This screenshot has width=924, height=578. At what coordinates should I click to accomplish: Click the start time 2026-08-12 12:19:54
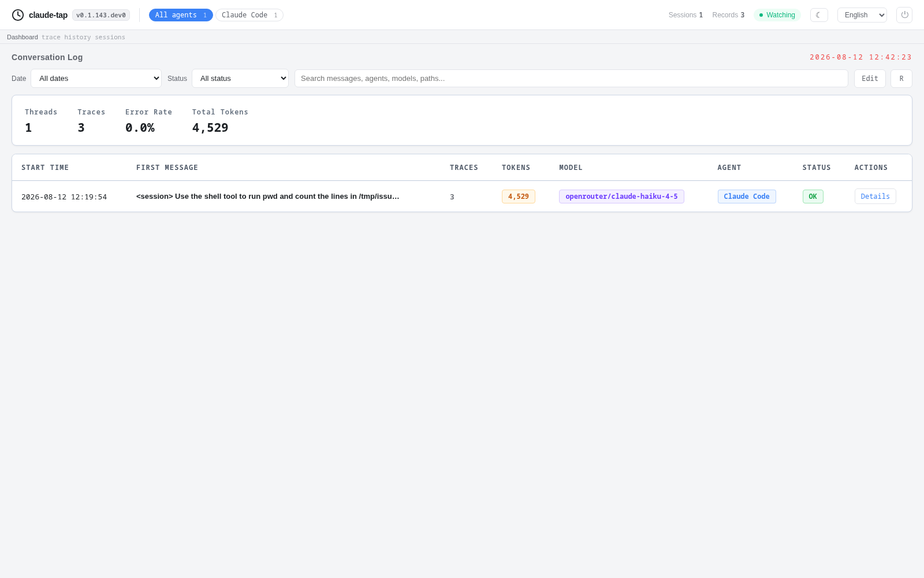coord(64,197)
